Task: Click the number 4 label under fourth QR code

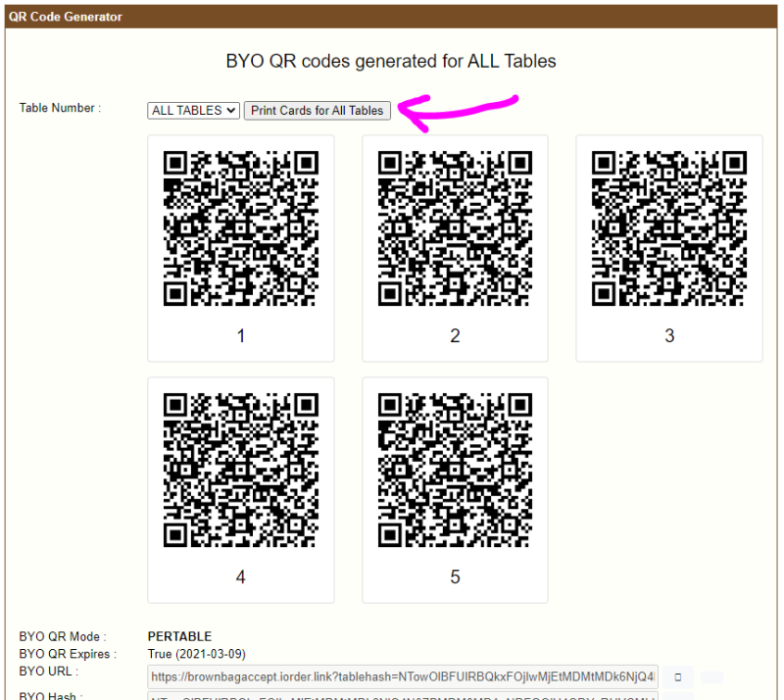Action: click(x=241, y=577)
